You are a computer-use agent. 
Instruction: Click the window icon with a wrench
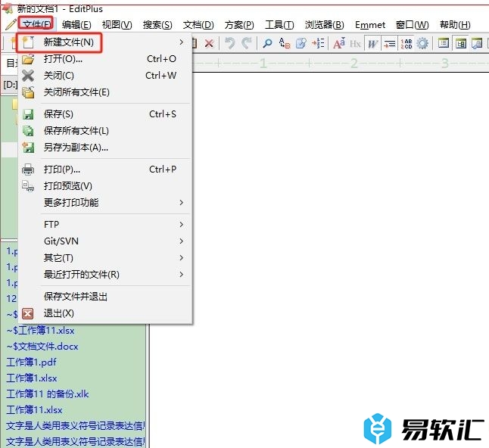click(x=477, y=43)
